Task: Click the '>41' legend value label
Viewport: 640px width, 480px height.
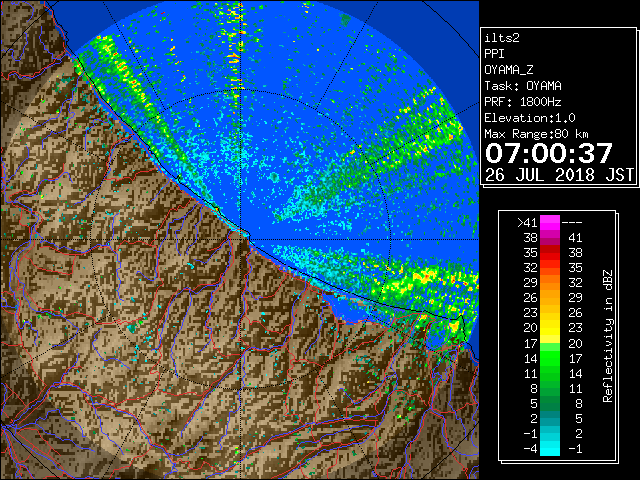Action: pyautogui.click(x=527, y=223)
